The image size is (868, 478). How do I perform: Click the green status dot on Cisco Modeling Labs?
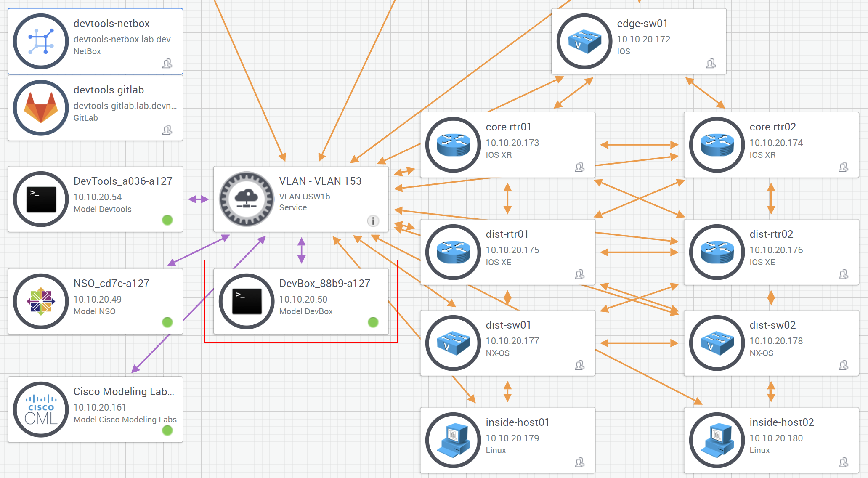167,430
